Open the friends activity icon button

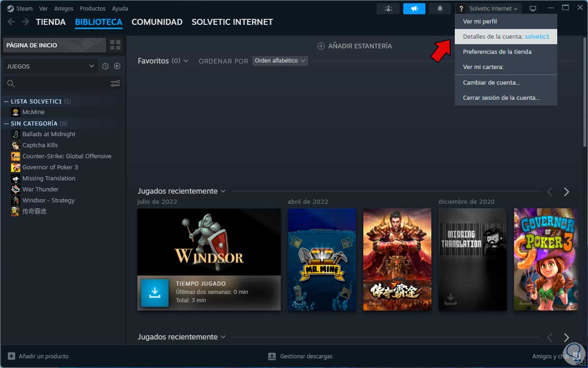click(x=388, y=8)
